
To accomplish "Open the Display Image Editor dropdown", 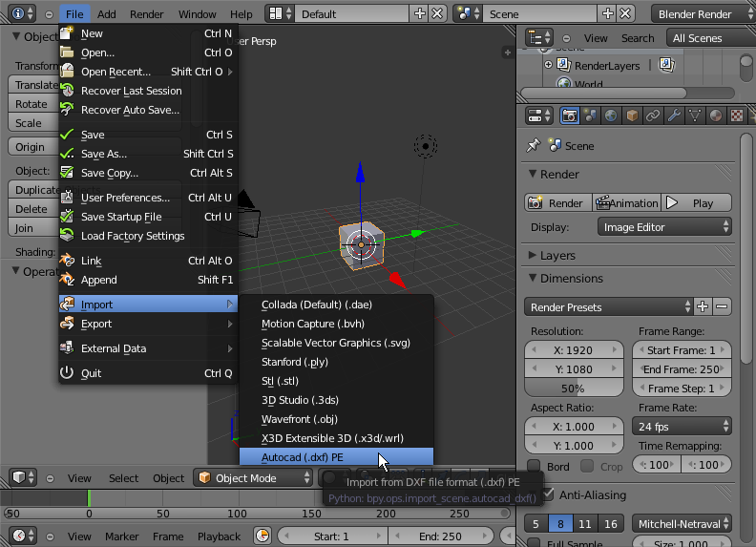I will (x=664, y=227).
